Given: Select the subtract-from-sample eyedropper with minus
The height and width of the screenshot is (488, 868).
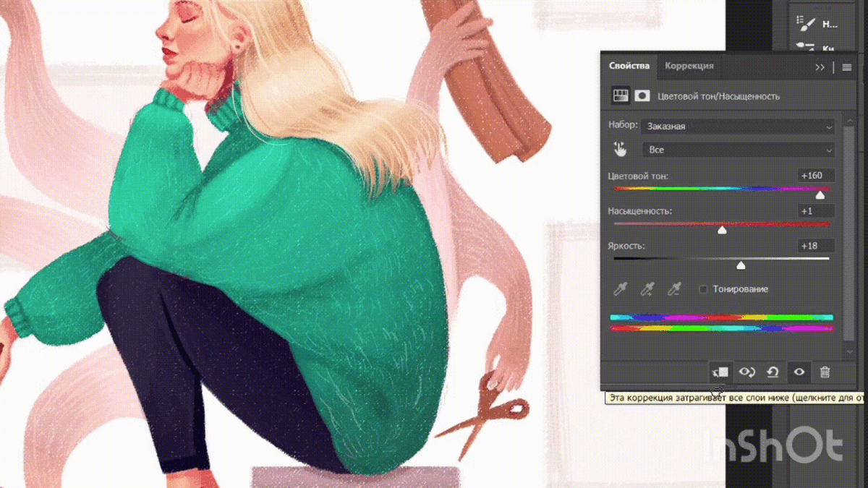Looking at the screenshot, I should [675, 289].
